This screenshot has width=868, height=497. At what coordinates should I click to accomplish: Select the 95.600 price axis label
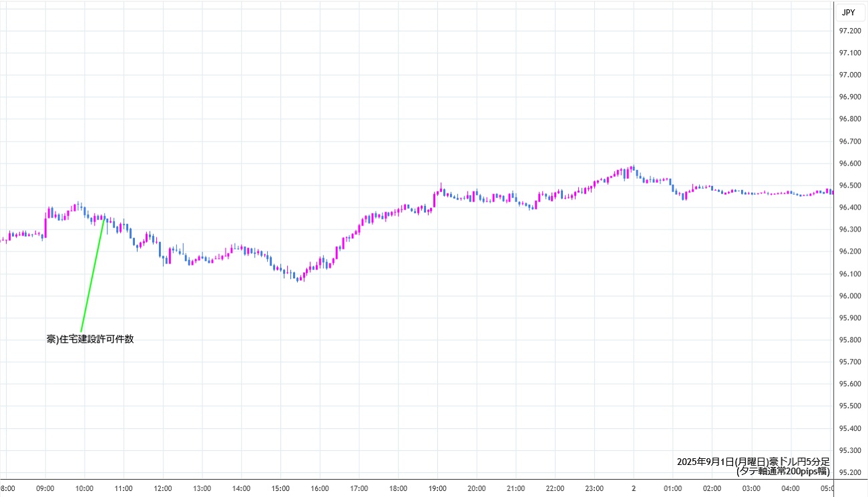coord(849,384)
